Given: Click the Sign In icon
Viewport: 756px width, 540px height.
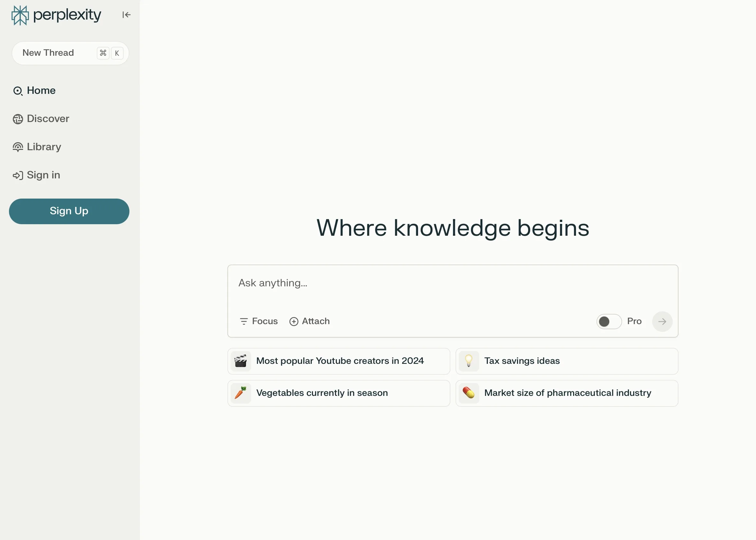Looking at the screenshot, I should (x=18, y=175).
